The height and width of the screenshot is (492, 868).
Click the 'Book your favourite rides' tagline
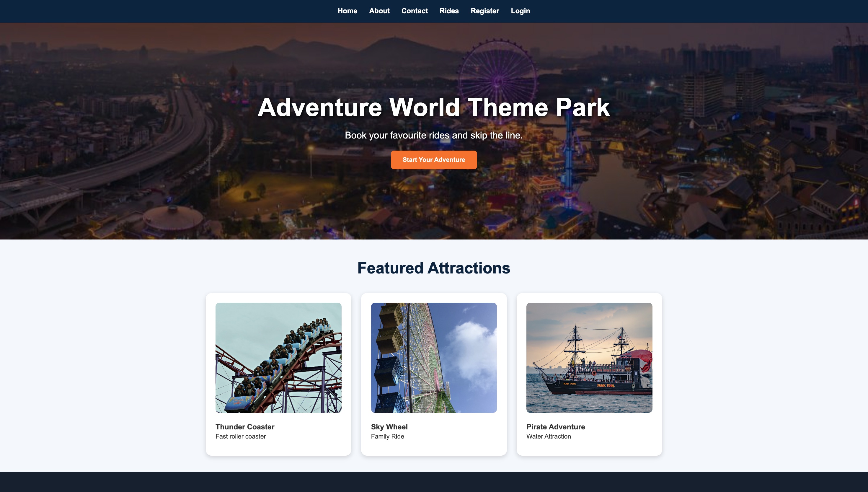(x=434, y=135)
